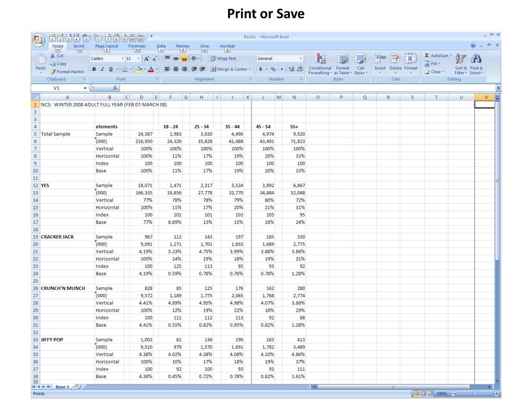Apply Accounting dollar number format
This screenshot has height=399, width=532.
click(261, 69)
